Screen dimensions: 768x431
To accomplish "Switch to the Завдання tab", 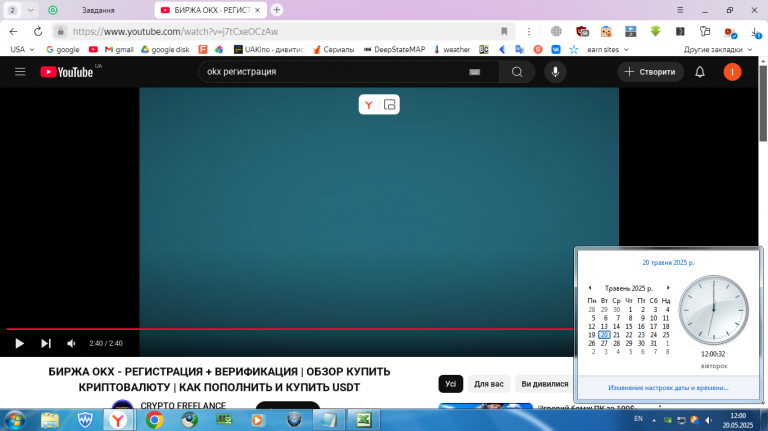I will click(98, 10).
